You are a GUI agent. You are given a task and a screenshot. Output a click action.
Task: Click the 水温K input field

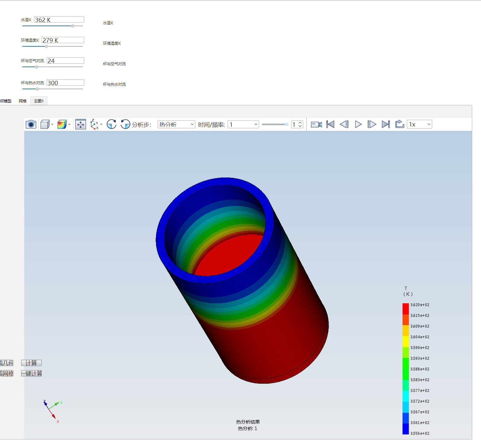pyautogui.click(x=59, y=20)
